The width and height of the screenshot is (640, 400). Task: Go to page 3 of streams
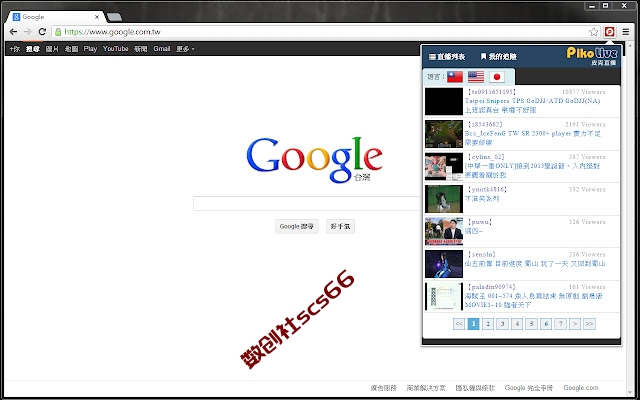(x=502, y=324)
